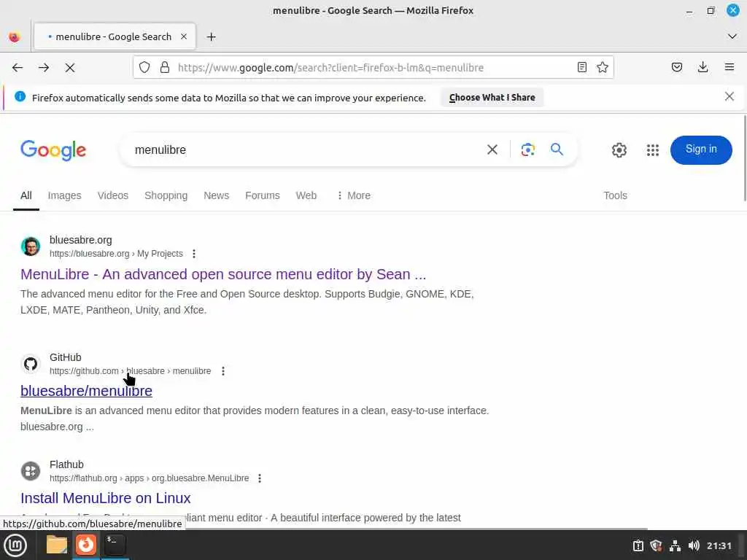Stop loading the page
Viewport: 747px width, 560px height.
70,68
